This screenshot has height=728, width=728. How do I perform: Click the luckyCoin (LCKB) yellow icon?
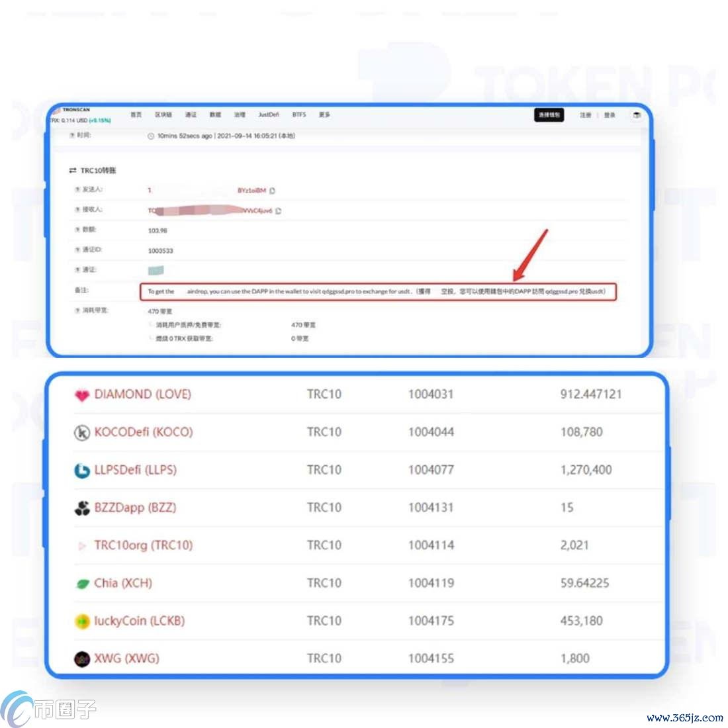coord(82,621)
